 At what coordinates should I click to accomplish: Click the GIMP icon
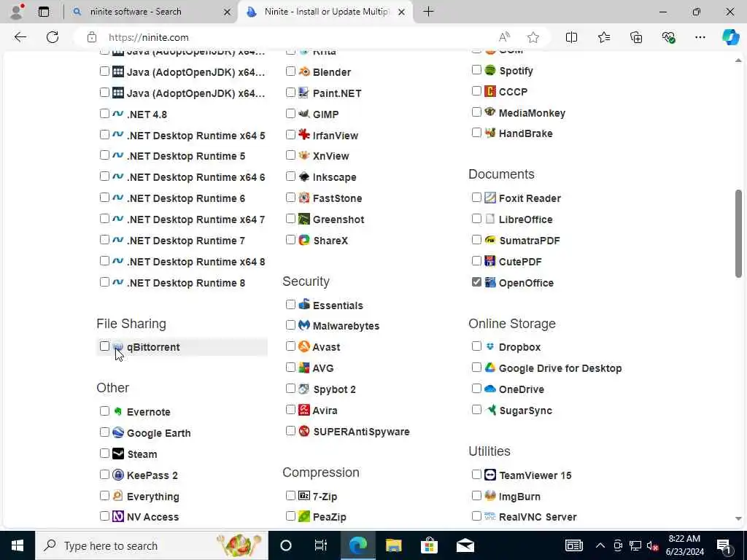(304, 114)
